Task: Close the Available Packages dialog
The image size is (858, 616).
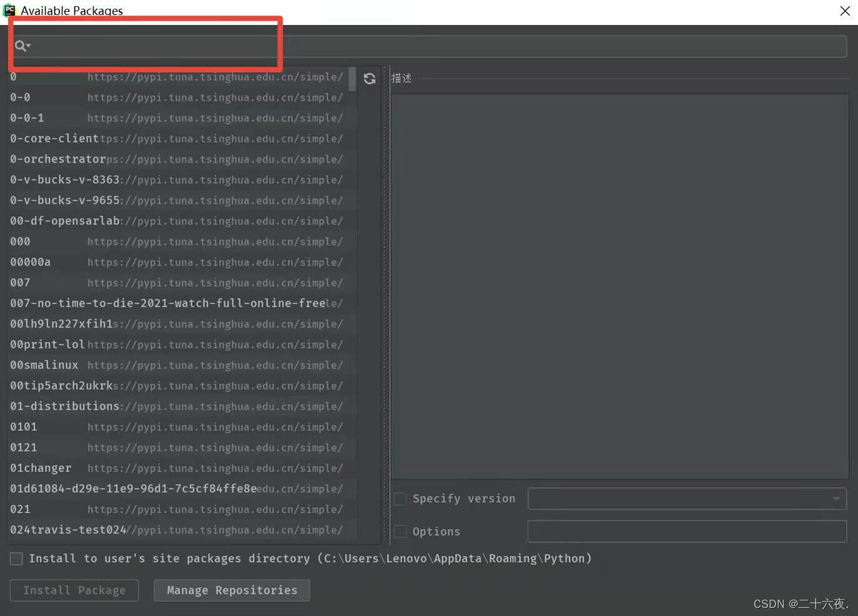Action: click(x=845, y=11)
